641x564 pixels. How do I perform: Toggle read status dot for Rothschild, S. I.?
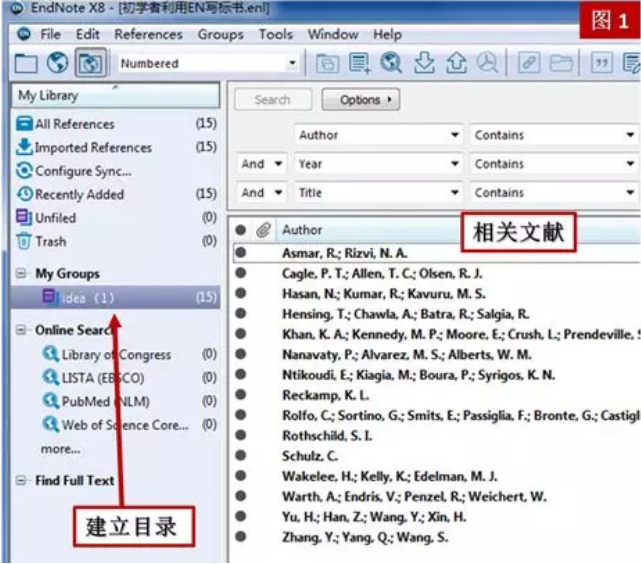241,435
